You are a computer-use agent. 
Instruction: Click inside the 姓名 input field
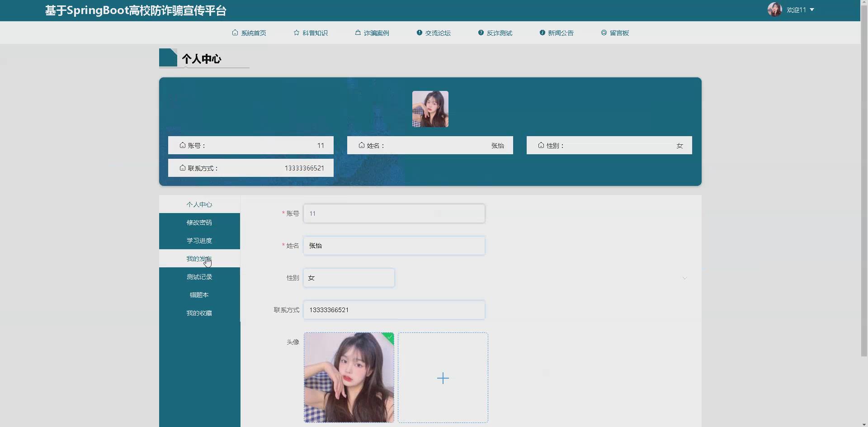click(x=393, y=246)
